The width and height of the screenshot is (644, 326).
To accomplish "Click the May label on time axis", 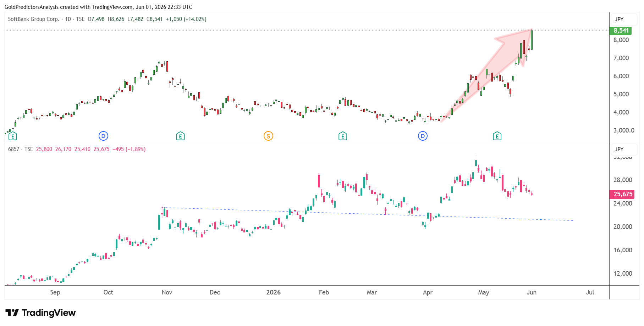I will [484, 292].
